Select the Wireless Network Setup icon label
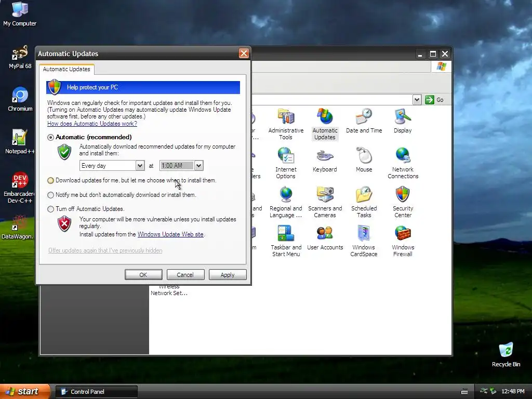 tap(169, 290)
